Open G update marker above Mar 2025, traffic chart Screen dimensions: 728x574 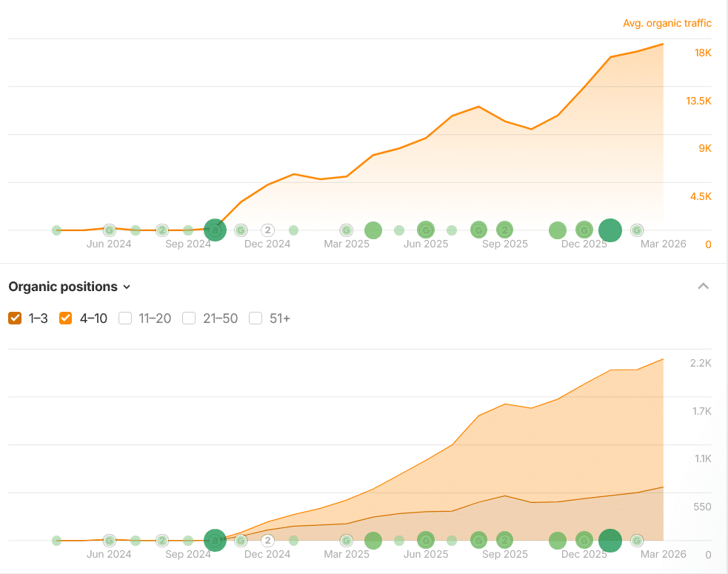[346, 230]
